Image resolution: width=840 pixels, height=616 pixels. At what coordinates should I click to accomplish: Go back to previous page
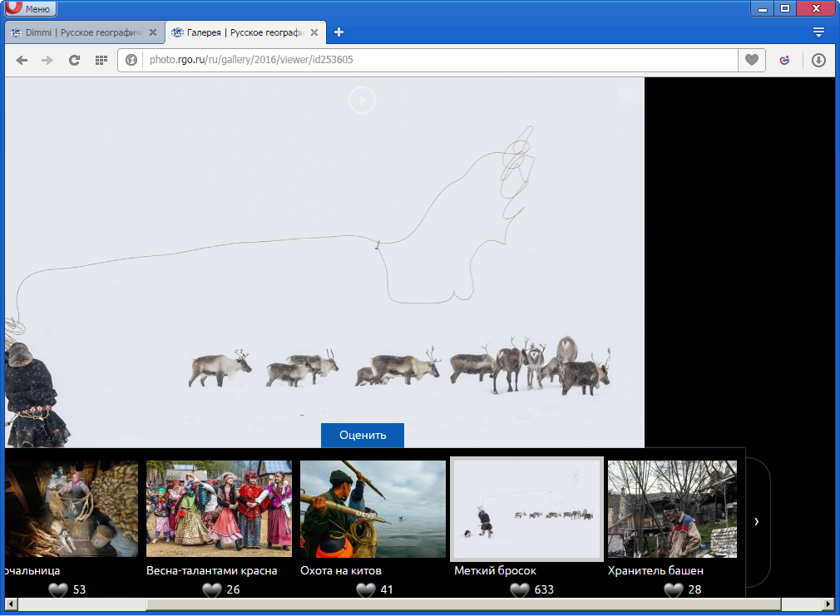coord(22,60)
